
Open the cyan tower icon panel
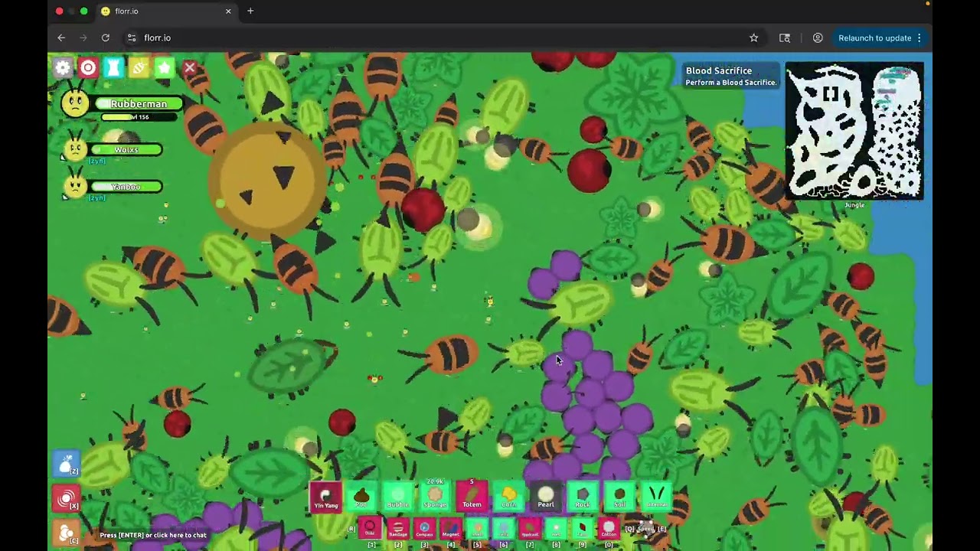[x=113, y=68]
